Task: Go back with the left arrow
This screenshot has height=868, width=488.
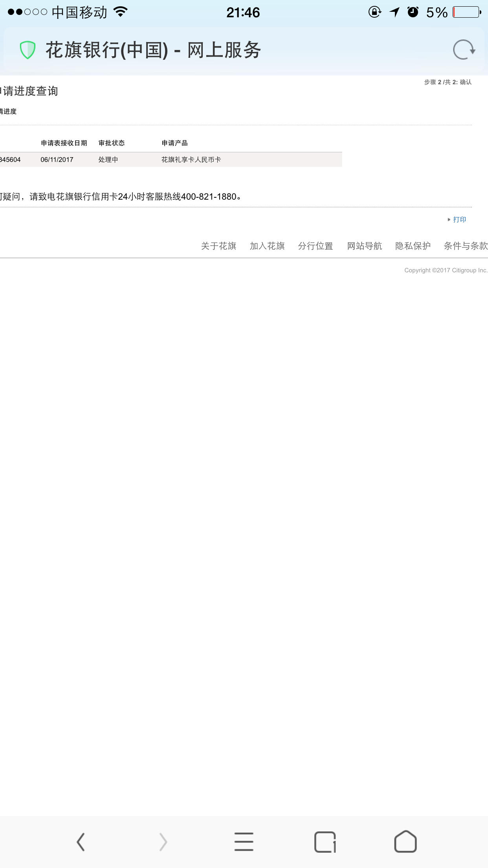Action: click(81, 842)
